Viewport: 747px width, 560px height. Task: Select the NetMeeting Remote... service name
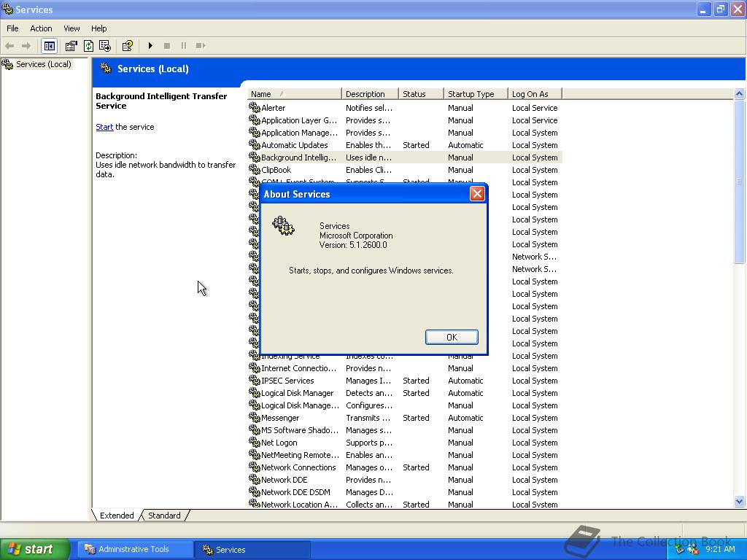pos(300,455)
